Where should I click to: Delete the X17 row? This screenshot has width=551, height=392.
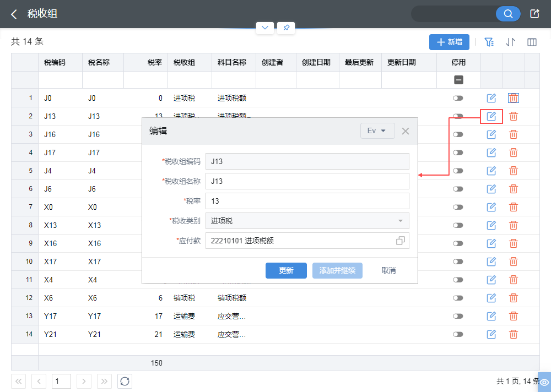(514, 262)
